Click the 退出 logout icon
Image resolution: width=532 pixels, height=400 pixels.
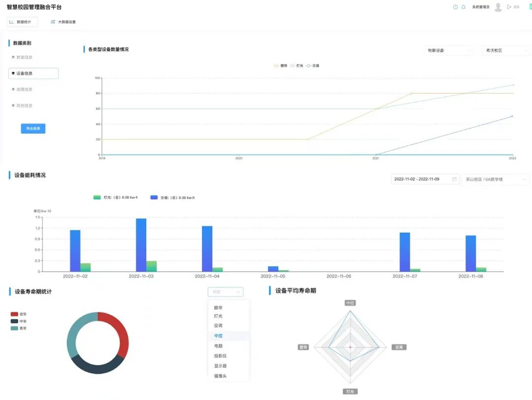click(509, 7)
